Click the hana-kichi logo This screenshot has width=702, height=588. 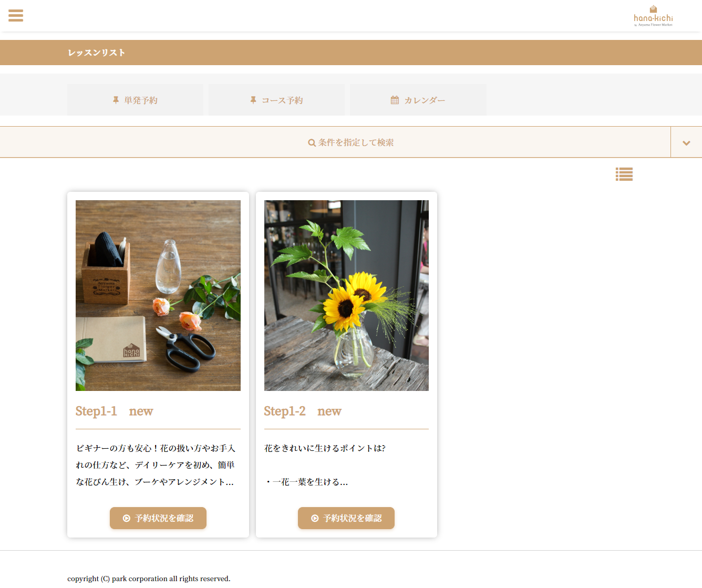point(653,16)
